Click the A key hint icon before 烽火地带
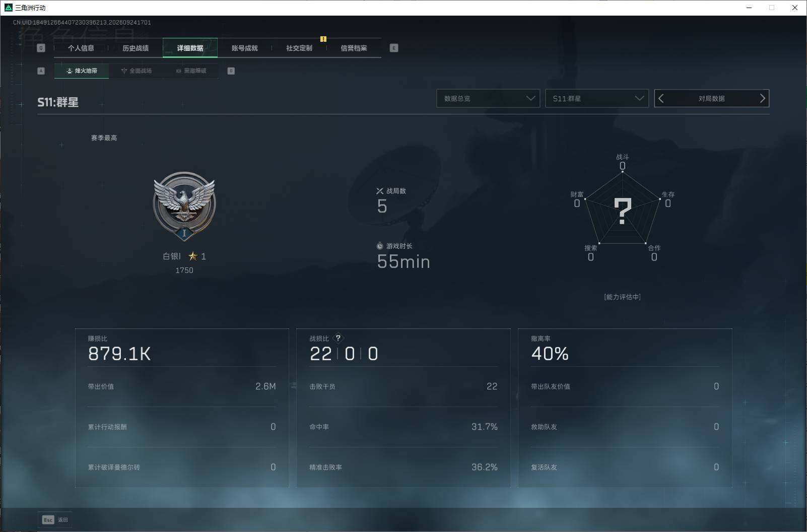Image resolution: width=807 pixels, height=532 pixels. pos(41,71)
